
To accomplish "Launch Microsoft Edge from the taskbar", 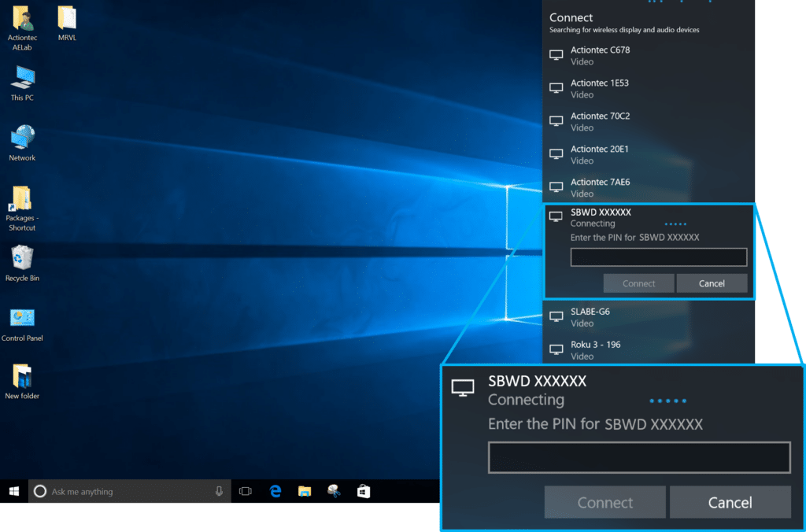I will coord(275,491).
